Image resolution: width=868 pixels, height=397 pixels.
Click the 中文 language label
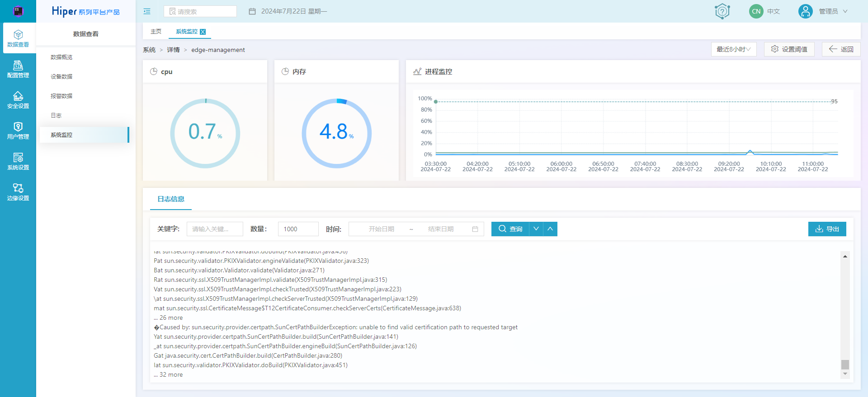pyautogui.click(x=774, y=11)
